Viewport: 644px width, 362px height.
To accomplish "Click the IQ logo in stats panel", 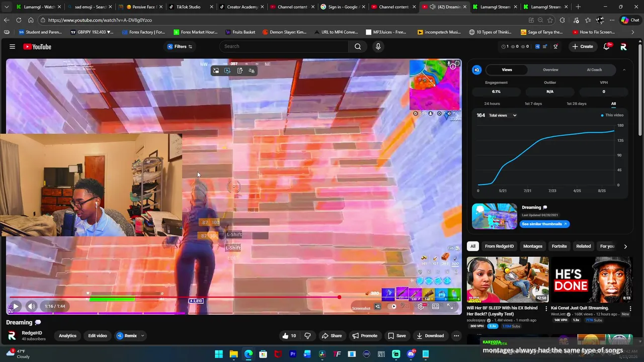I will coord(477,70).
